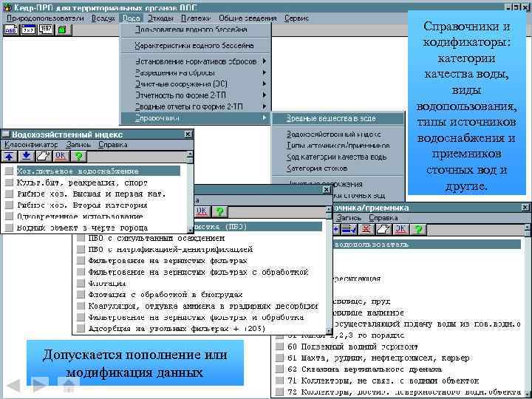
Task: Click the edit sheet icon in источника/приемника toolbar
Action: (x=383, y=229)
